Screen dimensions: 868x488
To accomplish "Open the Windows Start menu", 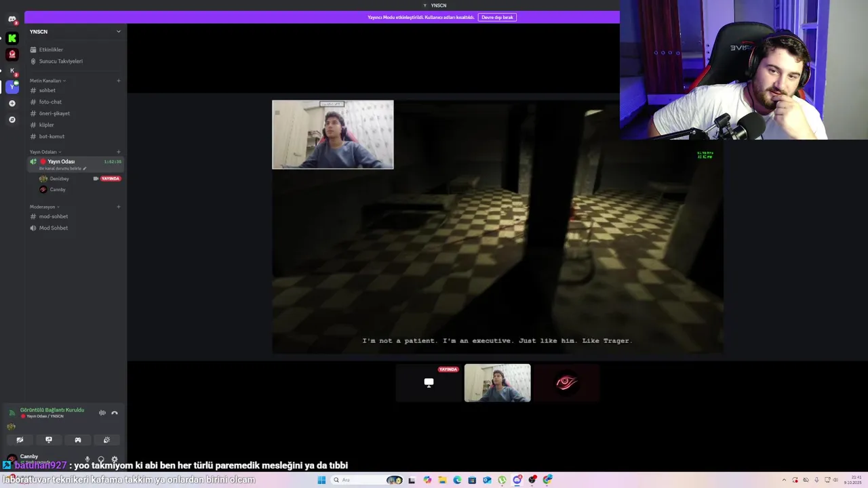I will click(321, 480).
